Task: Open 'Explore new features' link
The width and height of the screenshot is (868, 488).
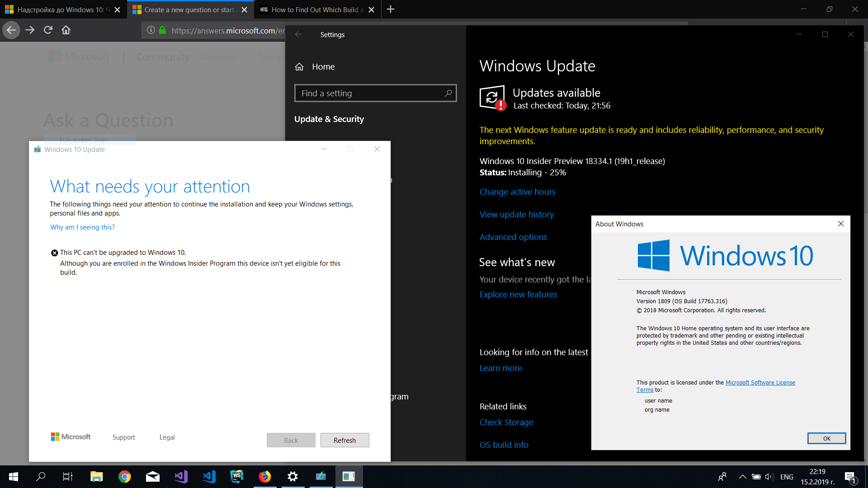Action: [x=518, y=295]
